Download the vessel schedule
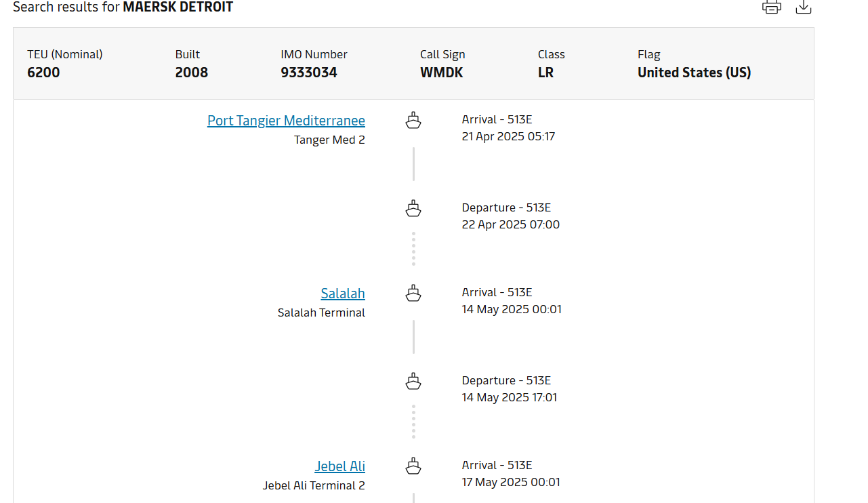Viewport: 868px width, 503px height. click(804, 7)
